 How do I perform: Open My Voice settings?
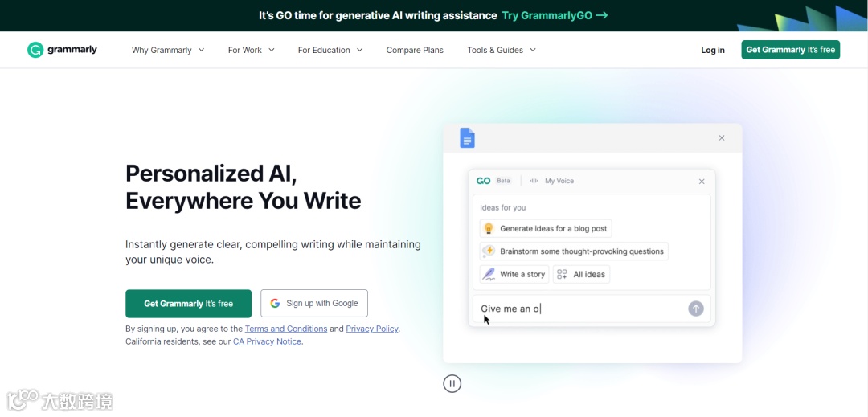tap(552, 181)
